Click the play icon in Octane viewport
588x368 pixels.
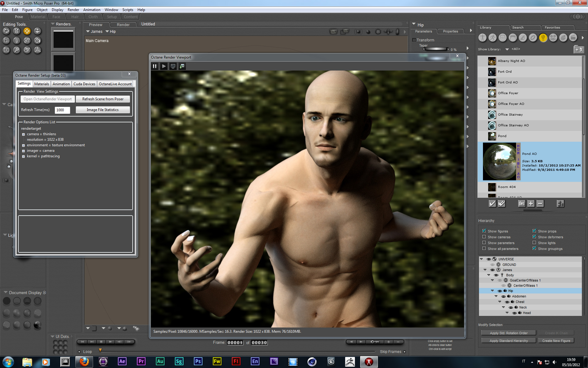point(164,66)
